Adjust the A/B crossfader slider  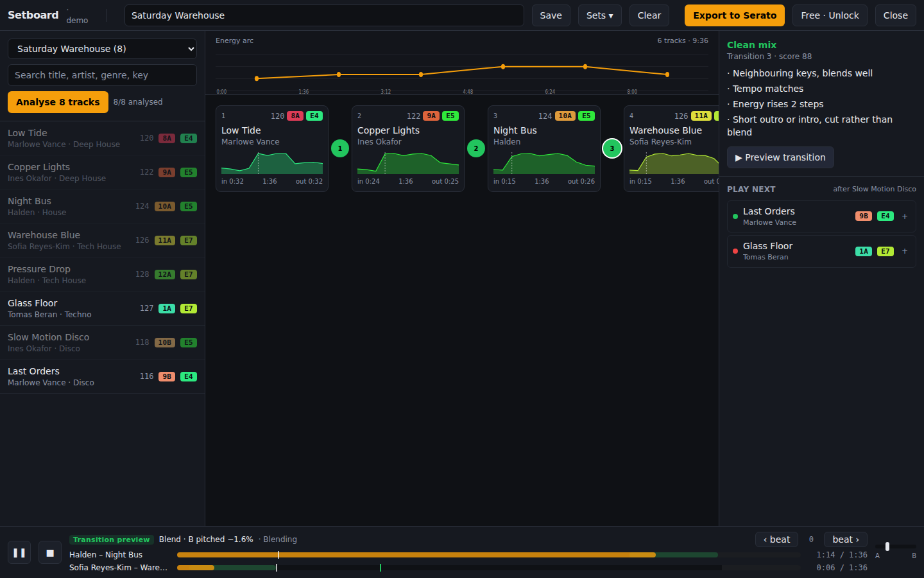pyautogui.click(x=896, y=547)
